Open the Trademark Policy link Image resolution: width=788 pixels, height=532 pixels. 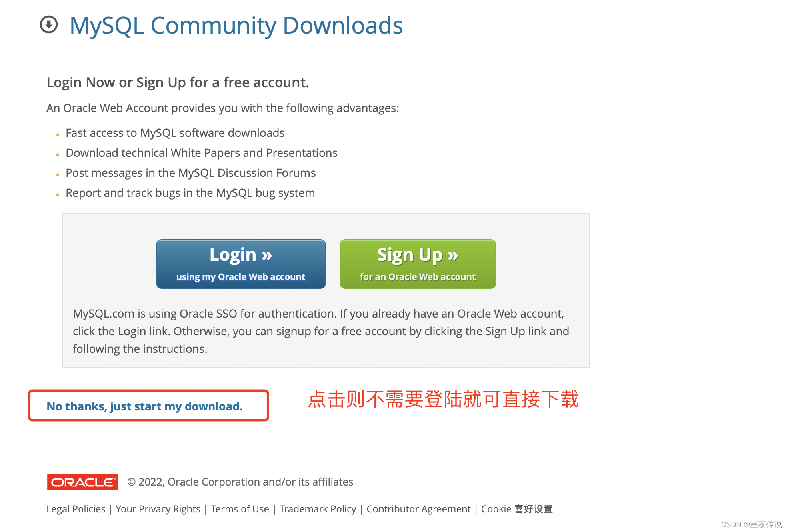(318, 509)
